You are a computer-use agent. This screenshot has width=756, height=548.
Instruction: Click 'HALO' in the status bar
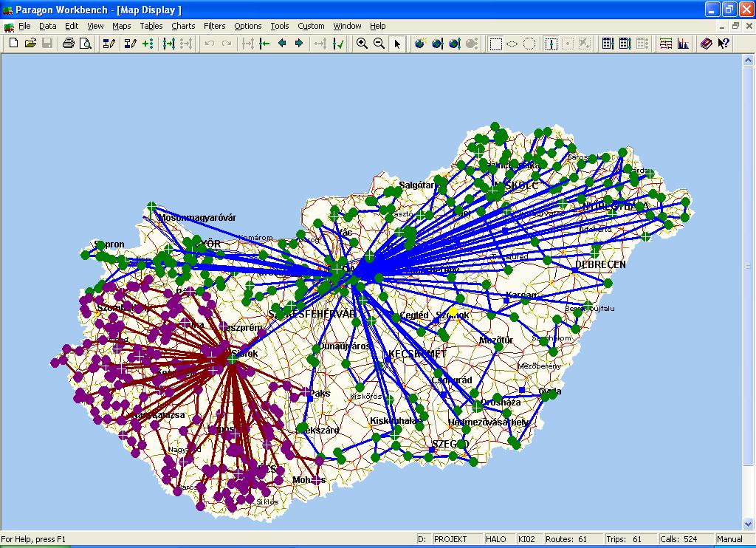tap(499, 539)
